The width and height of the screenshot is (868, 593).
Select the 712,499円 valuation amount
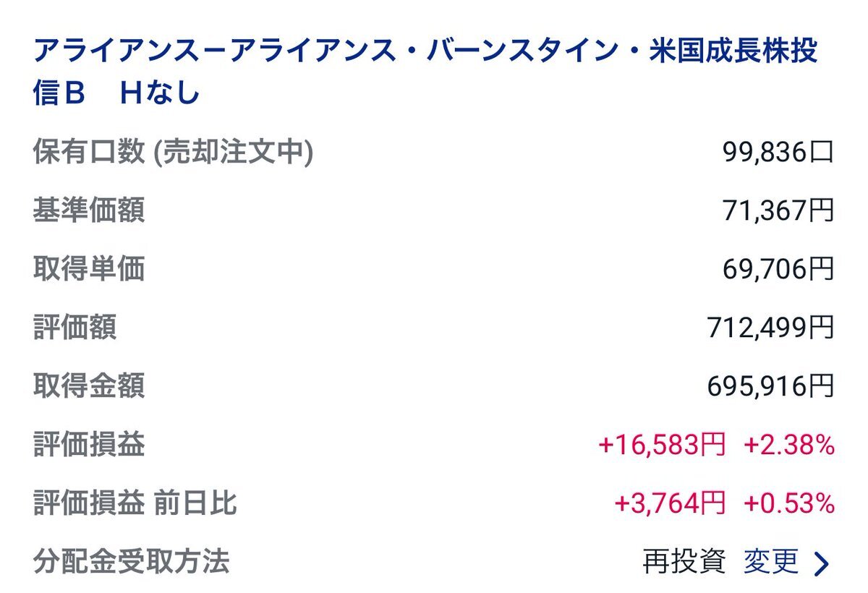[771, 328]
